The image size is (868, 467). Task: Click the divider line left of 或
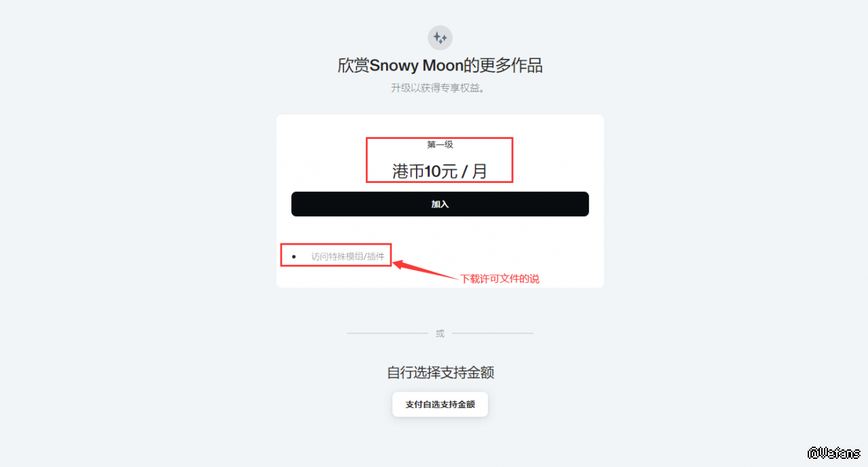[x=388, y=333]
